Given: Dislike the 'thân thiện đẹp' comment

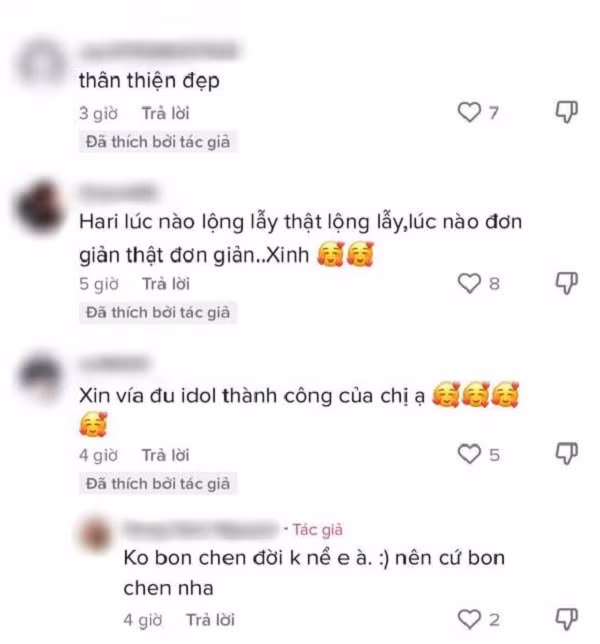Looking at the screenshot, I should coord(567,112).
